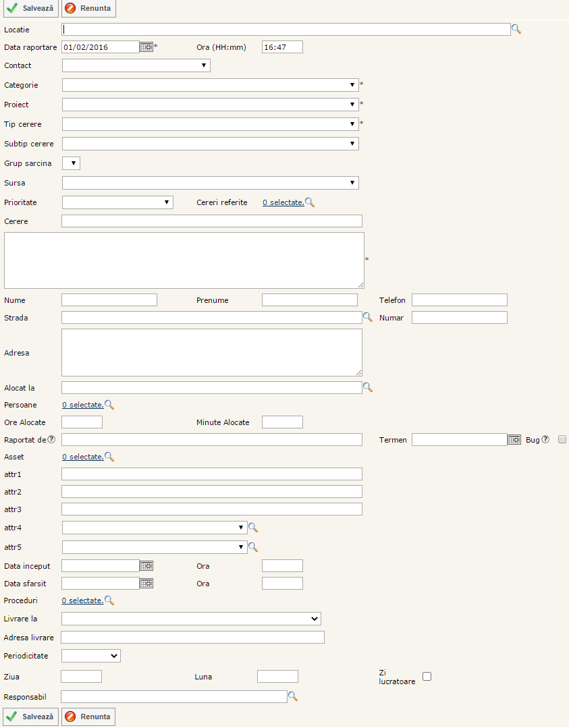Click into the Cerere text field

pyautogui.click(x=212, y=221)
